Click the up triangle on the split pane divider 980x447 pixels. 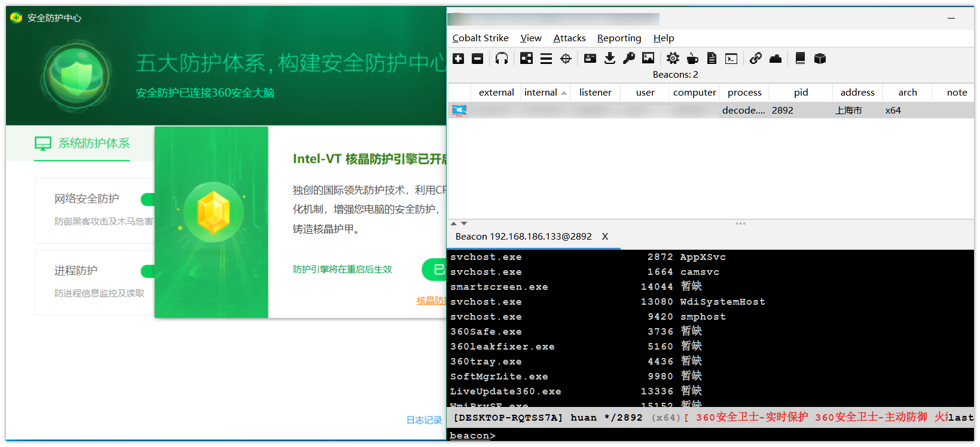[x=453, y=223]
